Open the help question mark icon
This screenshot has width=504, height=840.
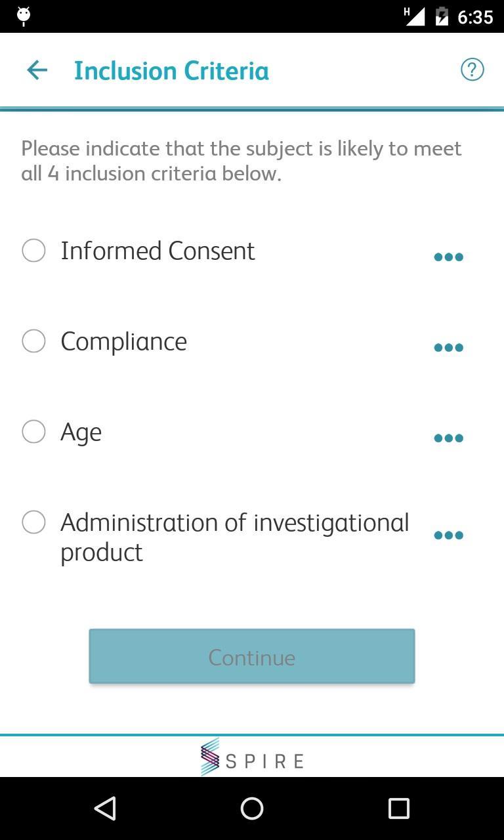coord(472,70)
